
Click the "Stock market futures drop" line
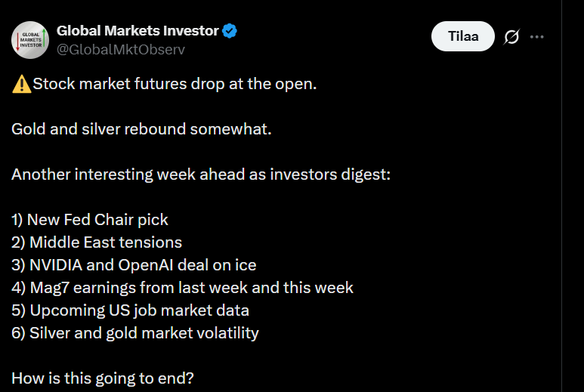(175, 84)
